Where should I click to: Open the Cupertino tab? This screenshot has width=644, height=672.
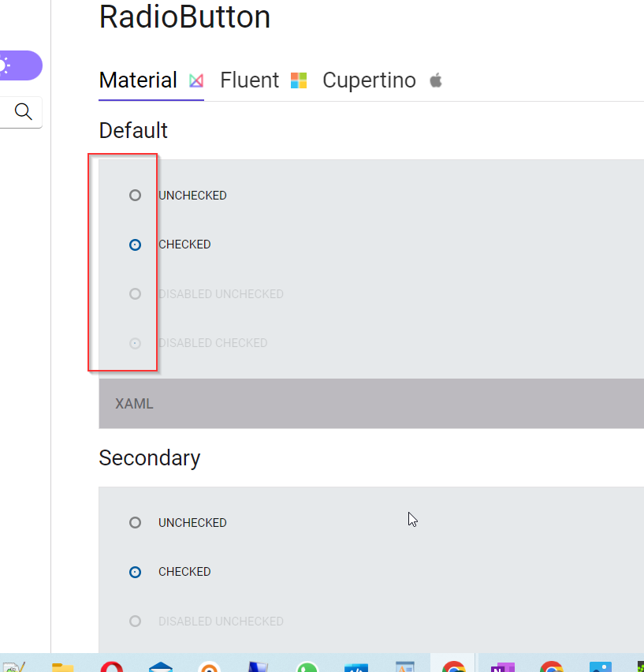369,80
